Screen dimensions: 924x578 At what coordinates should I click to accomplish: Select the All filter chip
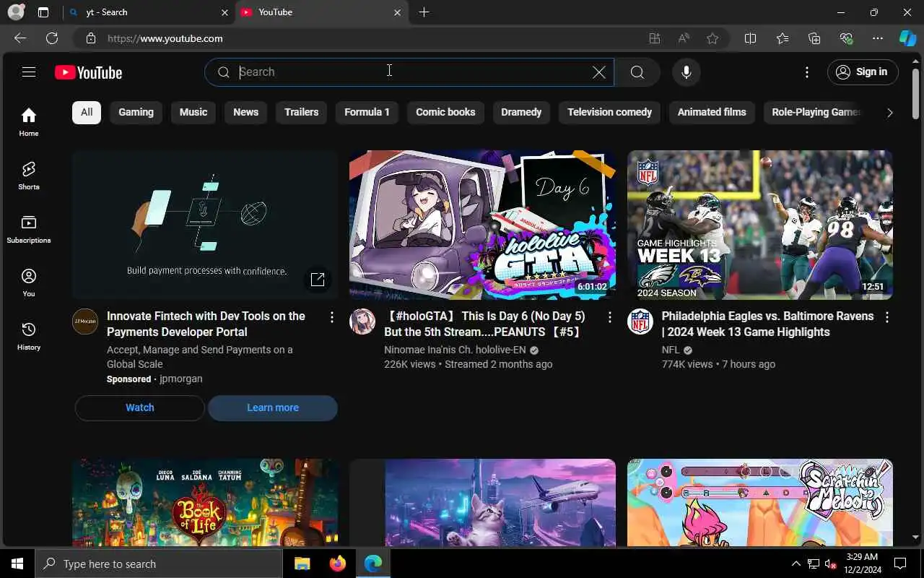87,112
